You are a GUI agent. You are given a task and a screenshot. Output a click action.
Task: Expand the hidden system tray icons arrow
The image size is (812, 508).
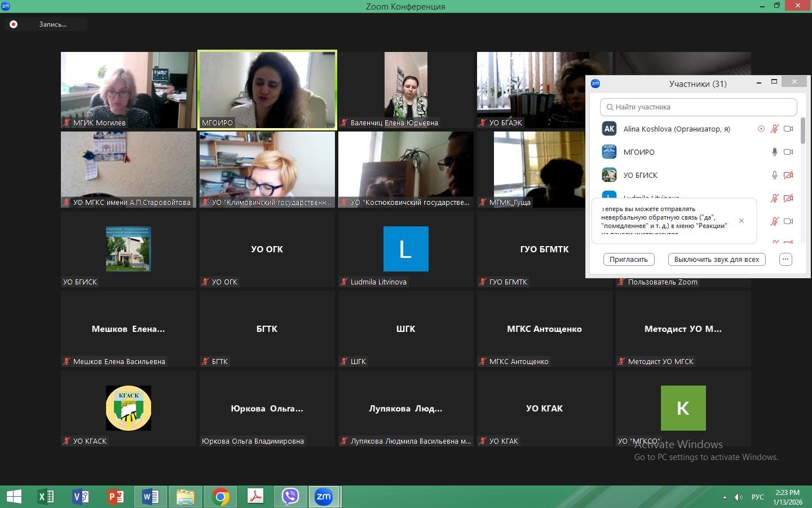click(725, 497)
